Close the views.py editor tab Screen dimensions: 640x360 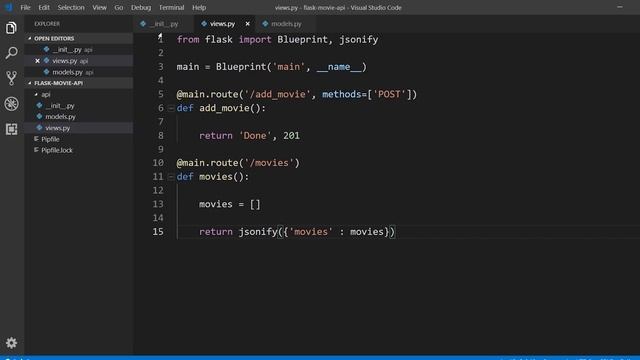[x=247, y=24]
